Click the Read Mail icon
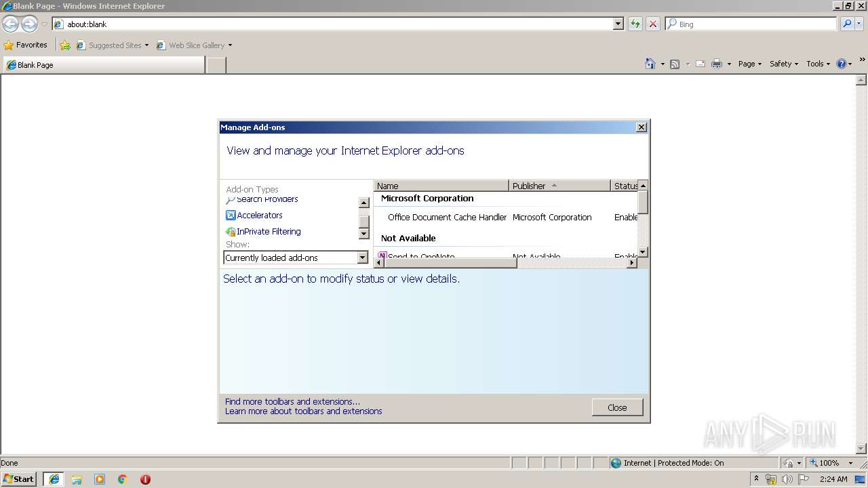The image size is (868, 488). [701, 64]
